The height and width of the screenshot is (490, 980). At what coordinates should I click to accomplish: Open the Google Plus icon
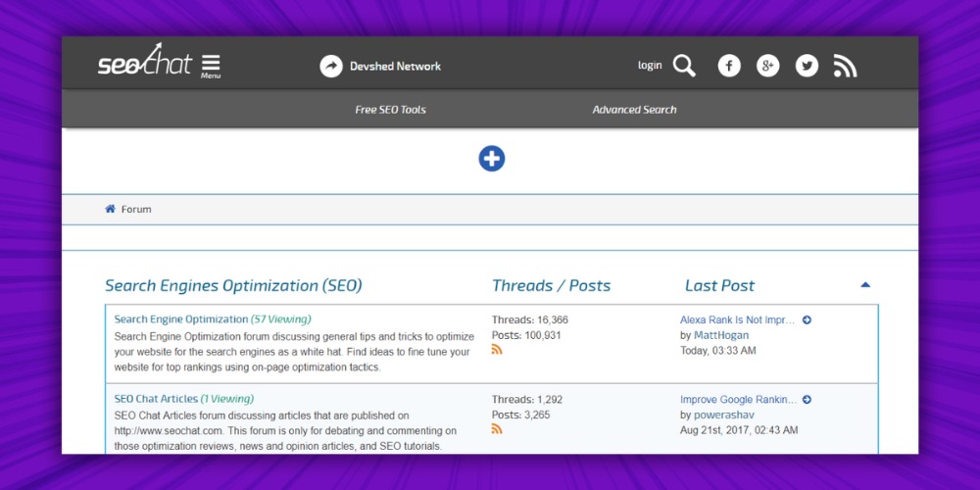point(767,66)
